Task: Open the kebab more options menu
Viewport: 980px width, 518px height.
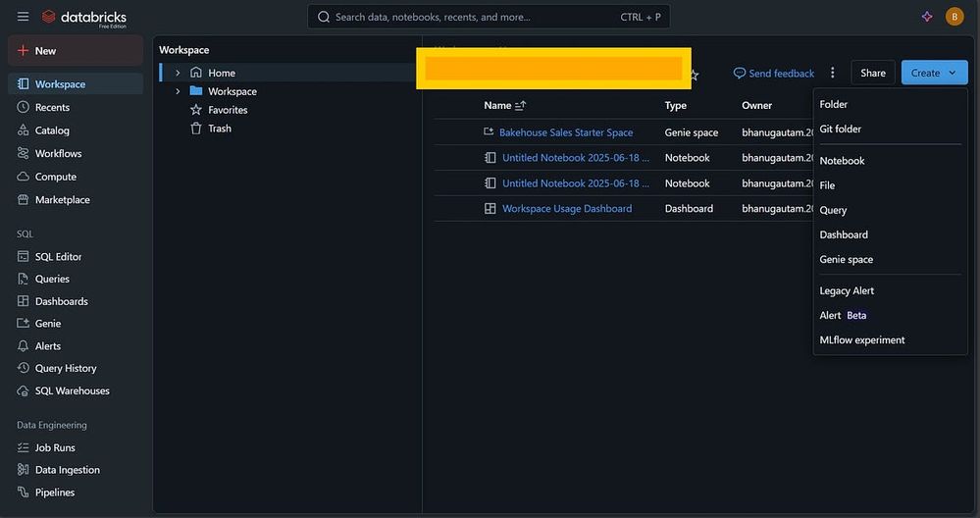Action: (x=833, y=73)
